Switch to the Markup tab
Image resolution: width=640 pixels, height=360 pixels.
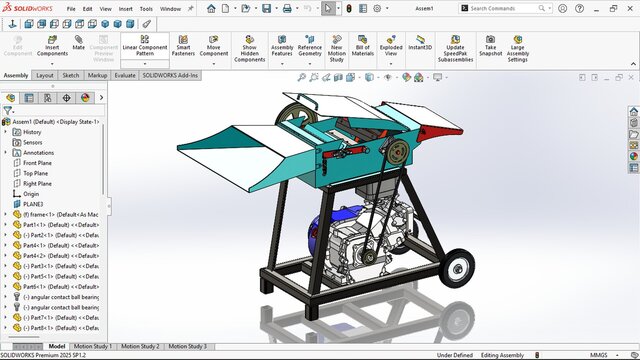[x=97, y=76]
